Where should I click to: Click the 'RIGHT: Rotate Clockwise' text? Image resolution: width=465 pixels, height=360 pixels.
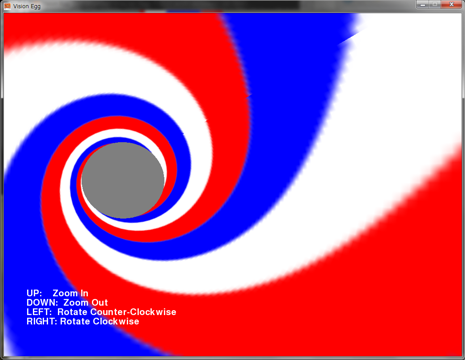83,321
